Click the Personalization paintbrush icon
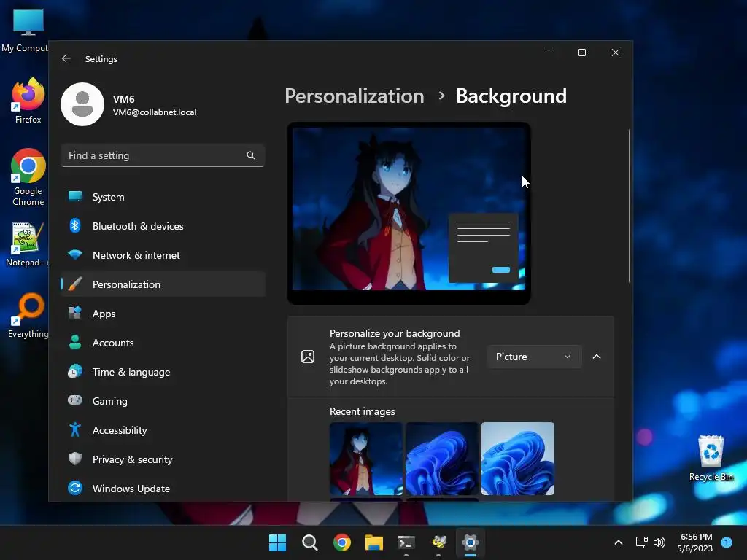 tap(75, 284)
